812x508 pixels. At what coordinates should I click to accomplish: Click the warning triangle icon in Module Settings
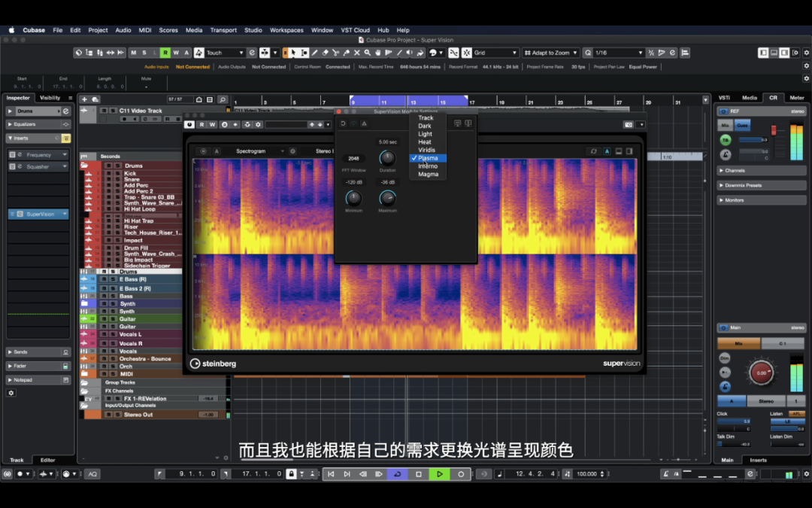(364, 123)
